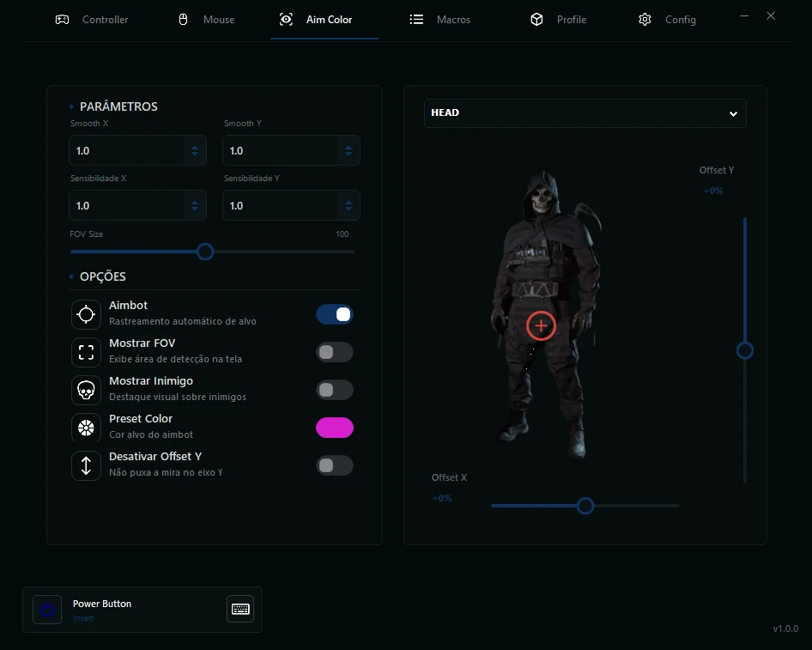Click the v1.0.0 version text
Viewport: 812px width, 650px height.
point(785,629)
